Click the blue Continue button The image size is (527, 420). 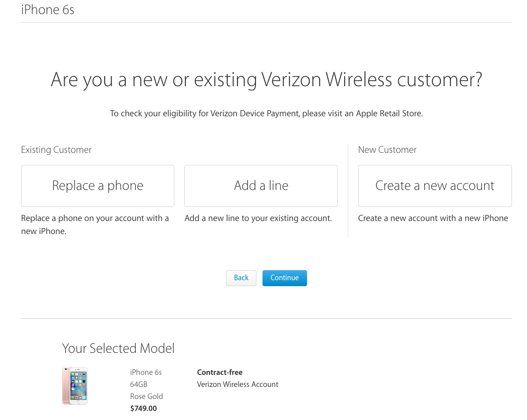click(285, 278)
